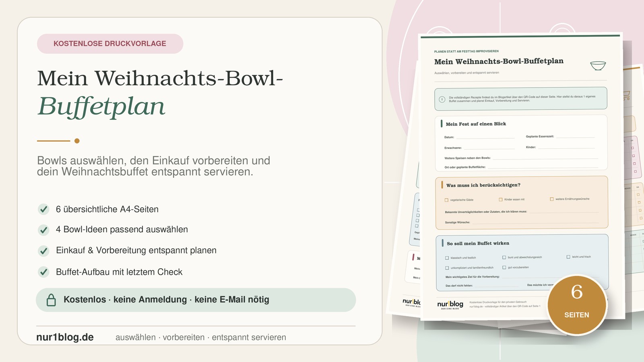Click the lock icon in the green banner
Image resolution: width=644 pixels, height=362 pixels.
[x=51, y=300]
